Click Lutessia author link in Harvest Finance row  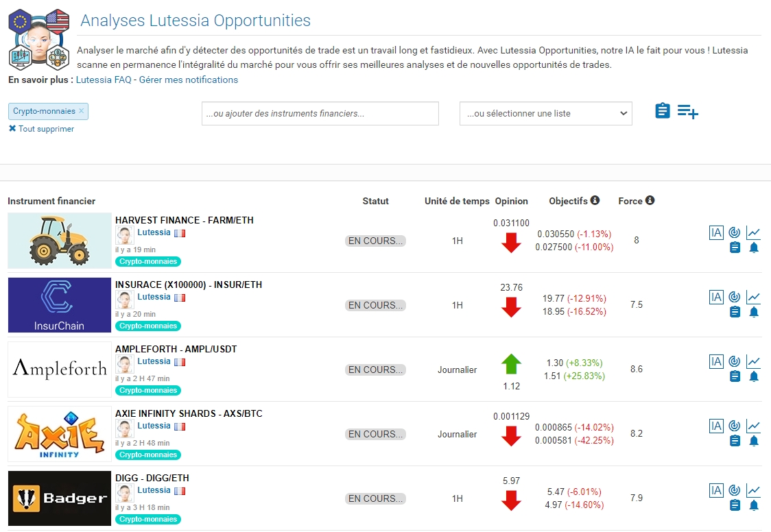click(154, 232)
